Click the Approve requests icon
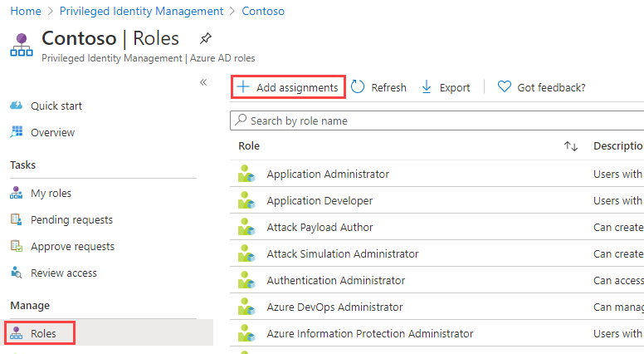The width and height of the screenshot is (644, 354). [x=17, y=246]
